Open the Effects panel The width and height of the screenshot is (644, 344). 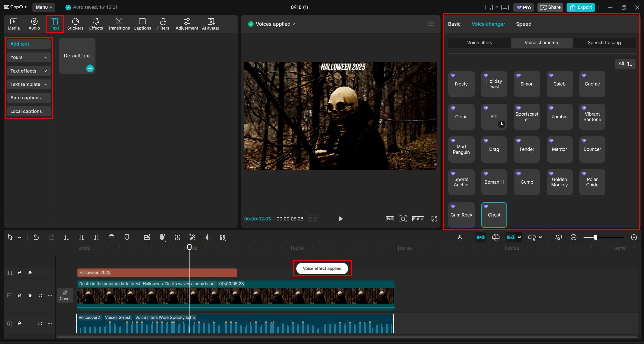tap(96, 24)
